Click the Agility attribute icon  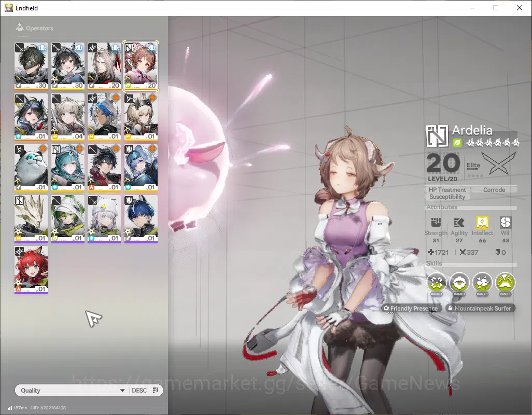[x=459, y=223]
